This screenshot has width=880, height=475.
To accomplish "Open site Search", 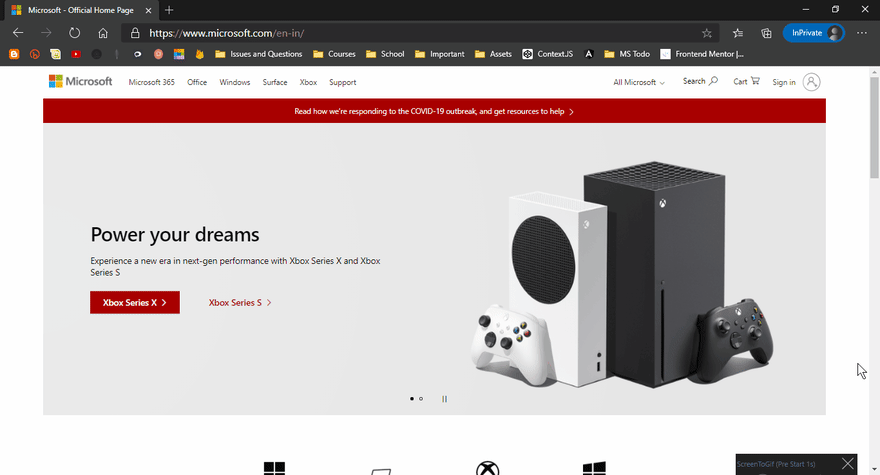I will tap(700, 81).
